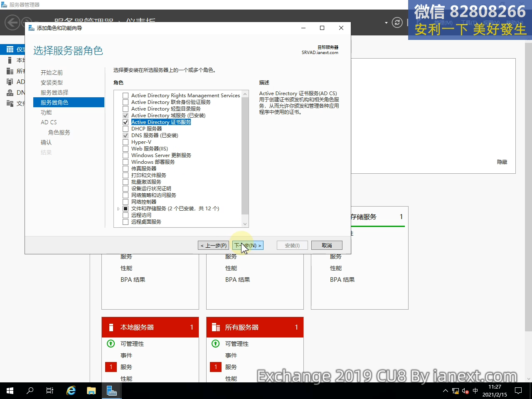Go to 功能 wizard step
The height and width of the screenshot is (399, 532).
46,113
